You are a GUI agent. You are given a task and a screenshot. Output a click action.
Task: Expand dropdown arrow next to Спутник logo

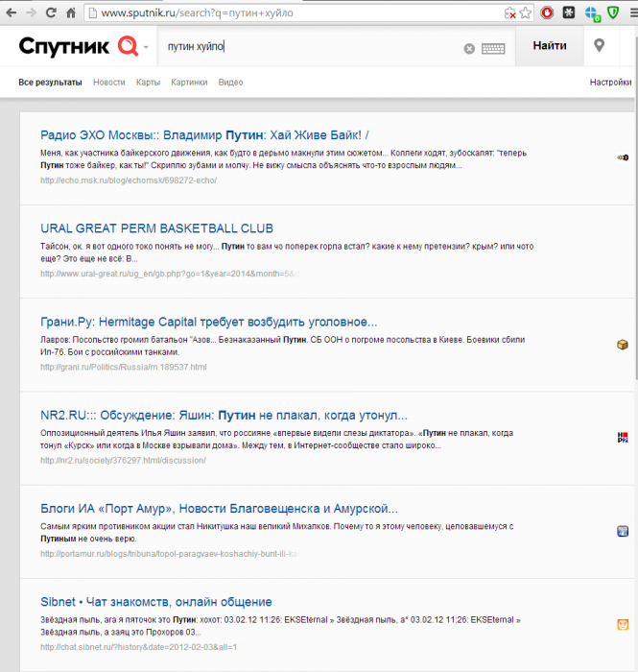[x=146, y=47]
